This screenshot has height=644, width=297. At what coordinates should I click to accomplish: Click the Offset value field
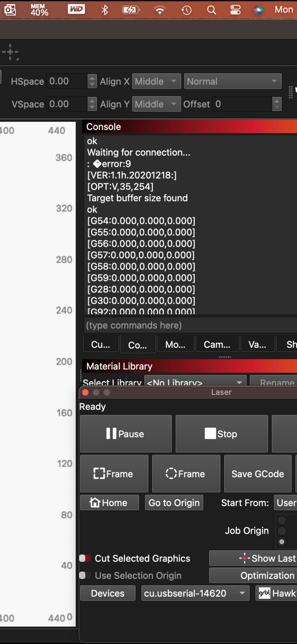(242, 104)
